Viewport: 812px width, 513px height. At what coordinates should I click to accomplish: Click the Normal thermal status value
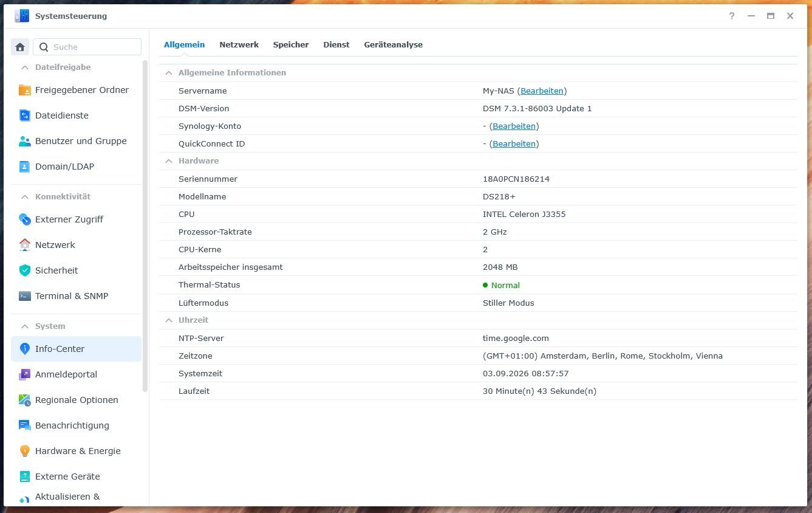(505, 286)
